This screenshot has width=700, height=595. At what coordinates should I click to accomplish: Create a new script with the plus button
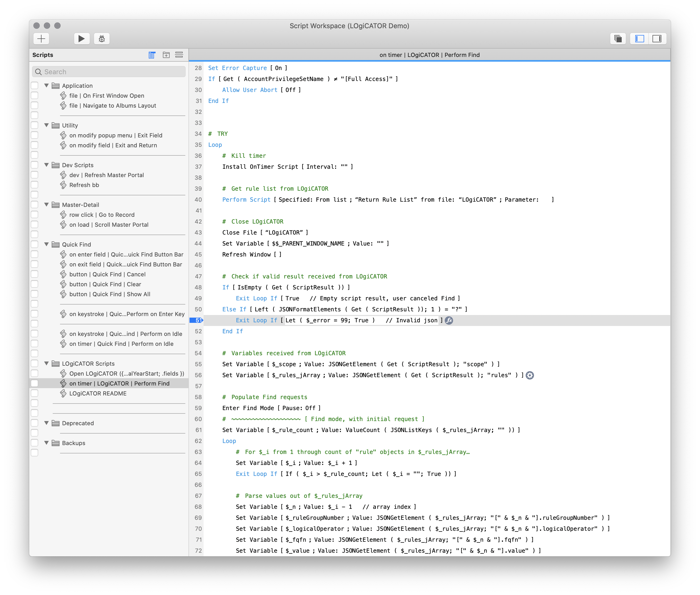point(41,38)
